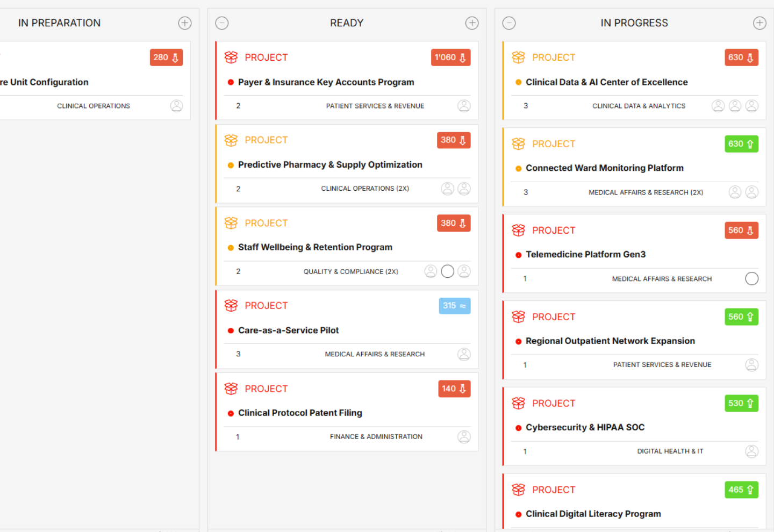Click the 1'060 score badge on the Payer & Insurance card
The height and width of the screenshot is (532, 774).
(450, 57)
